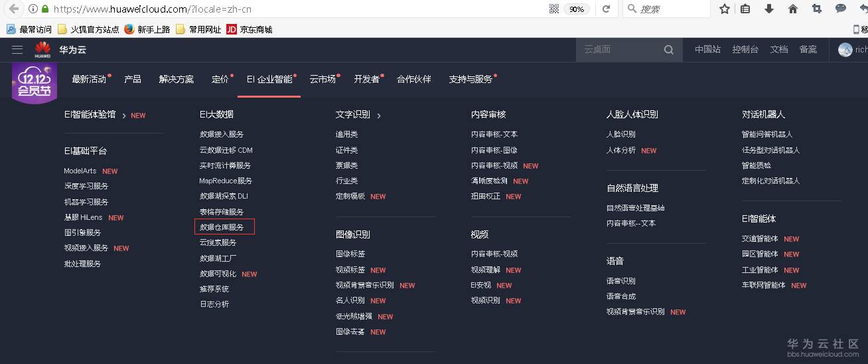Image resolution: width=868 pixels, height=364 pixels.
Task: Open the 慧眼 HiLens link
Action: (83, 217)
